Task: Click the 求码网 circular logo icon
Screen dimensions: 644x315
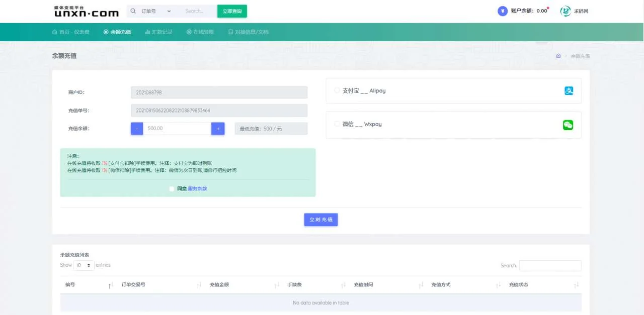Action: tap(566, 11)
